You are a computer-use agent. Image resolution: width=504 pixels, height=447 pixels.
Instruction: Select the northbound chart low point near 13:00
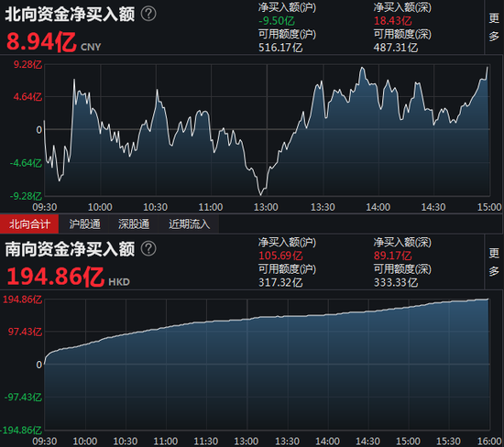[x=260, y=194]
